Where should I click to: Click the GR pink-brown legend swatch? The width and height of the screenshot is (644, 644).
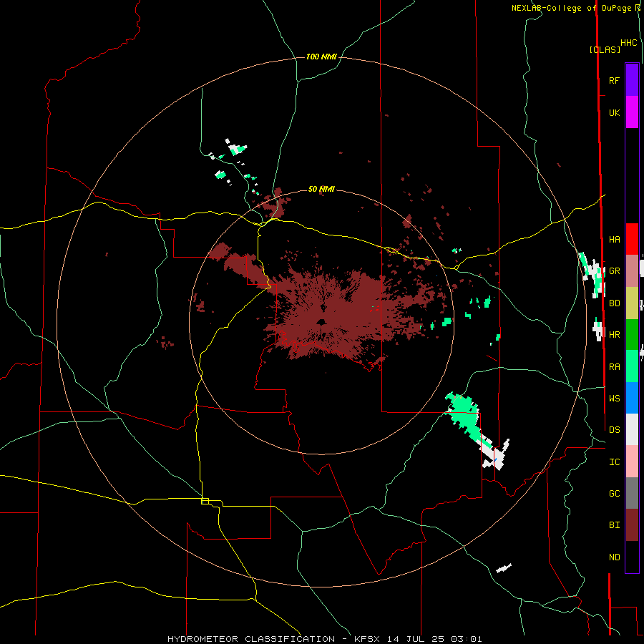tap(632, 271)
